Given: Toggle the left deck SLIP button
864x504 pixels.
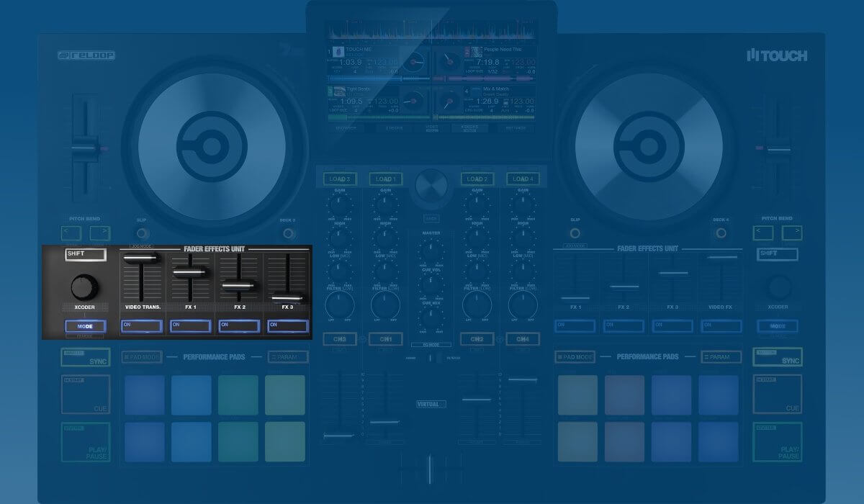Looking at the screenshot, I should pyautogui.click(x=142, y=233).
